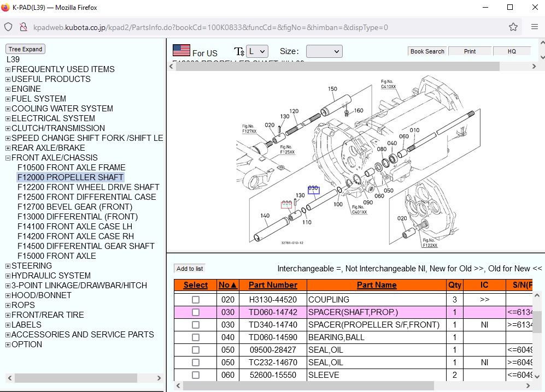The image size is (545, 392).
Task: Tick the checkbox for SPACER(SHAFT,PROP.)
Action: [x=196, y=312]
